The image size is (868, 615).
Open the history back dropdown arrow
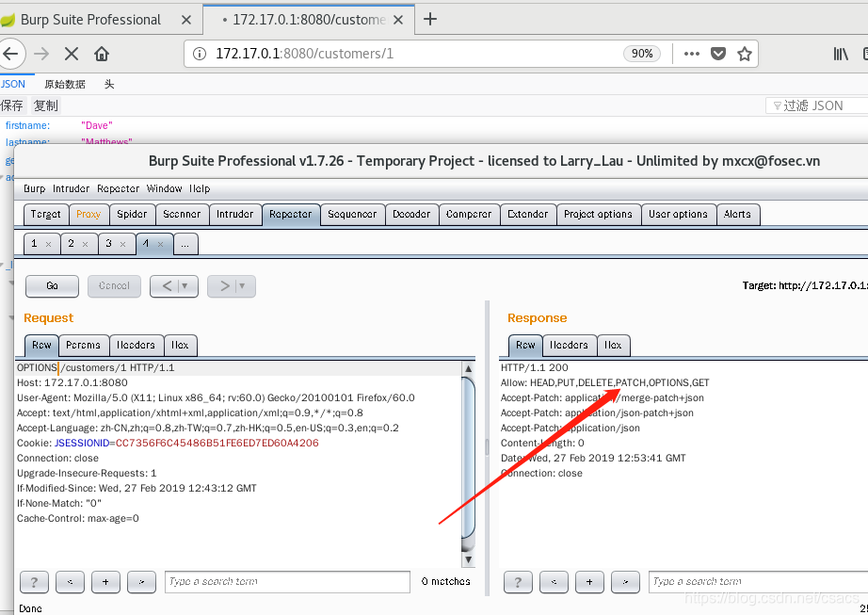(x=185, y=286)
